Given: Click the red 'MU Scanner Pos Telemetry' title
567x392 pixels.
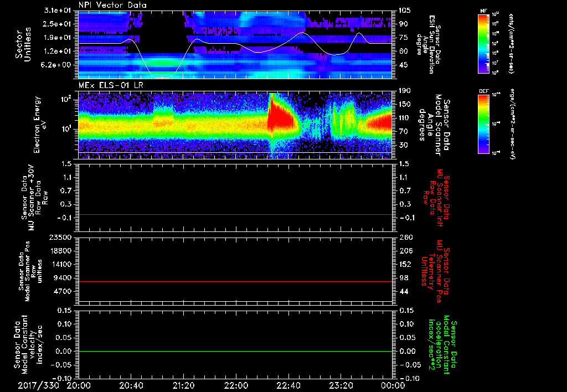Looking at the screenshot, I should (x=435, y=271).
